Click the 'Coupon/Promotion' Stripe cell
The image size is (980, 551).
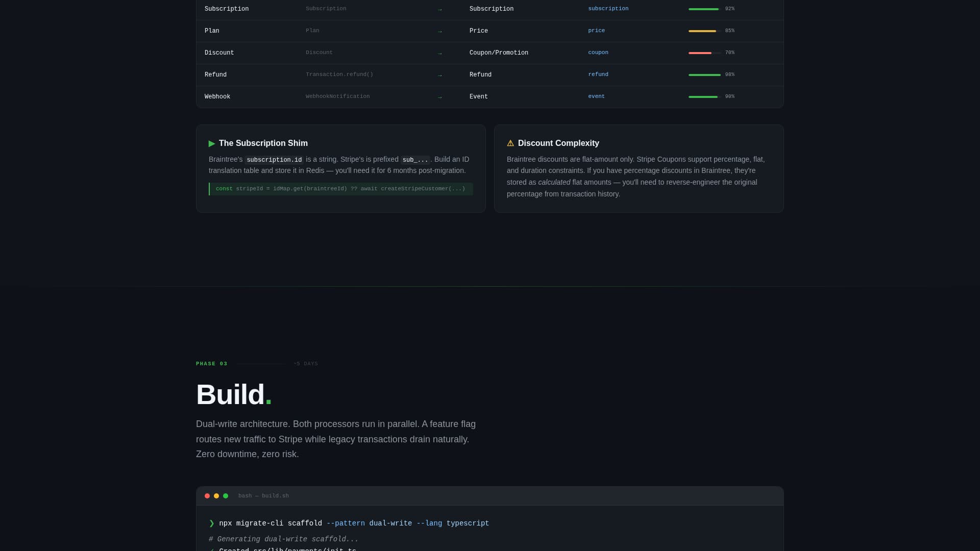point(499,53)
